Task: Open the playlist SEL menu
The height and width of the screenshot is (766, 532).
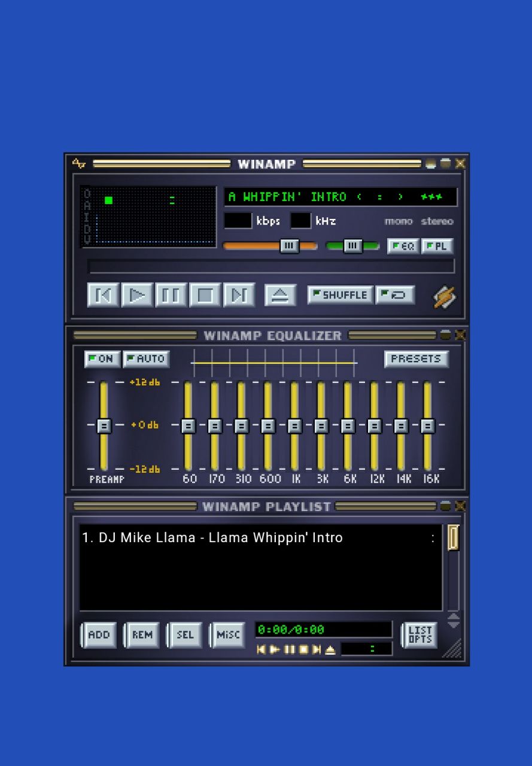Action: (x=185, y=635)
